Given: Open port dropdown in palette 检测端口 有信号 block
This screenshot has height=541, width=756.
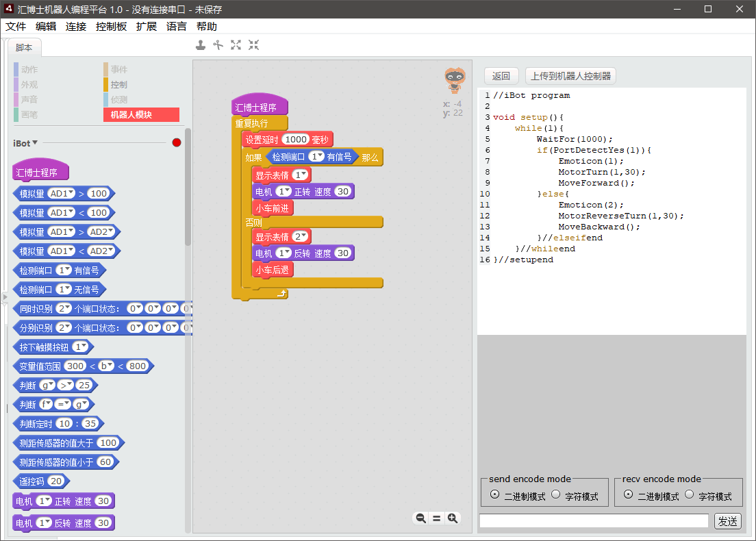Looking at the screenshot, I should 64,270.
